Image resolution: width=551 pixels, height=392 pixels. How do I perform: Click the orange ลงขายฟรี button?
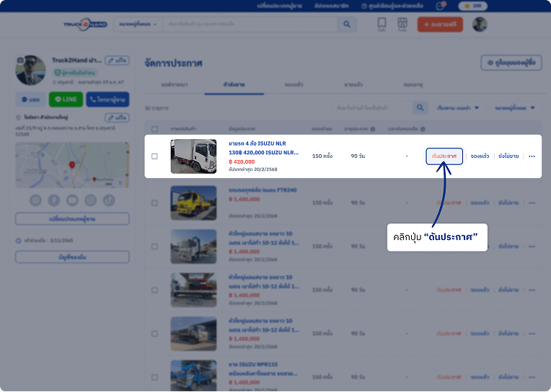[440, 24]
